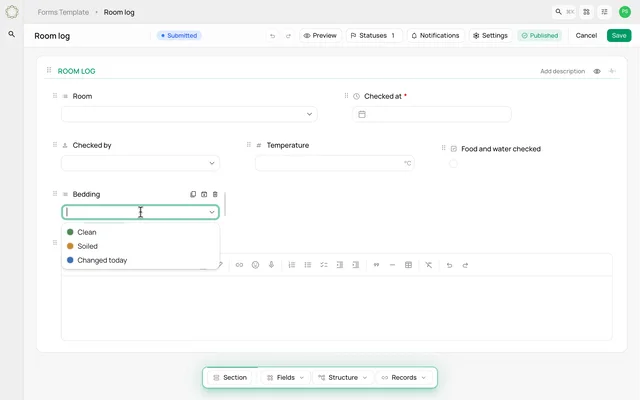Expand the Structure menu in bottom toolbar
The height and width of the screenshot is (400, 640).
coord(343,378)
